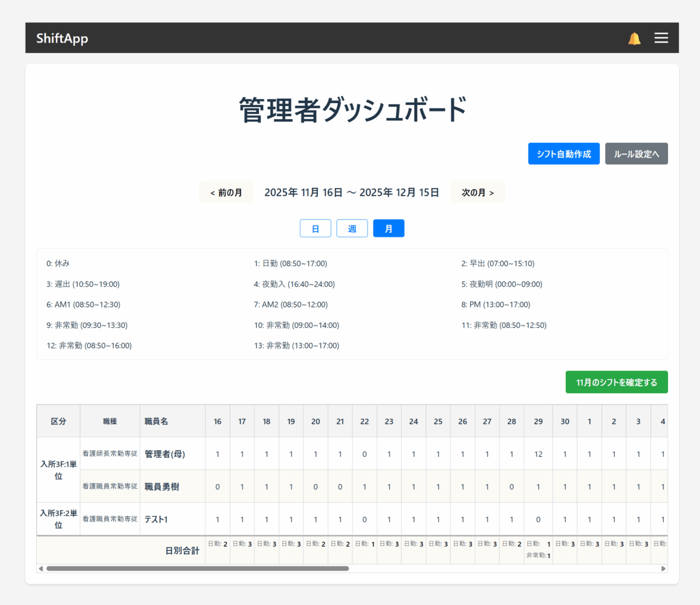The width and height of the screenshot is (700, 605).
Task: Click the horizontal scrollbar thumb
Action: coord(197,568)
